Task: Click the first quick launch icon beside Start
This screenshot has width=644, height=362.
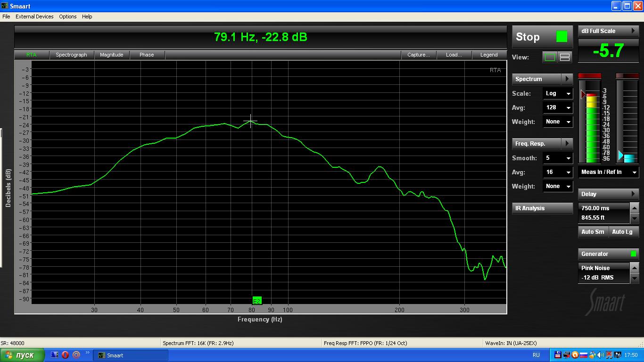Action: click(55, 355)
